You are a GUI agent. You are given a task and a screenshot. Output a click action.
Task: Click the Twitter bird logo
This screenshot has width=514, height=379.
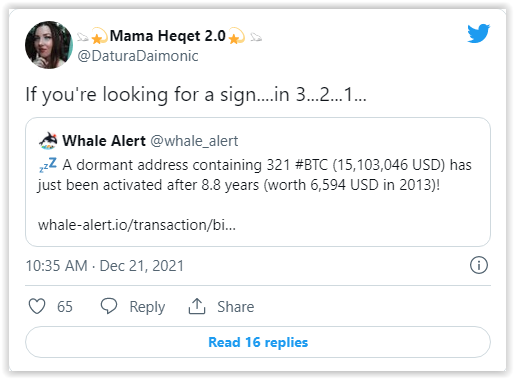click(478, 33)
